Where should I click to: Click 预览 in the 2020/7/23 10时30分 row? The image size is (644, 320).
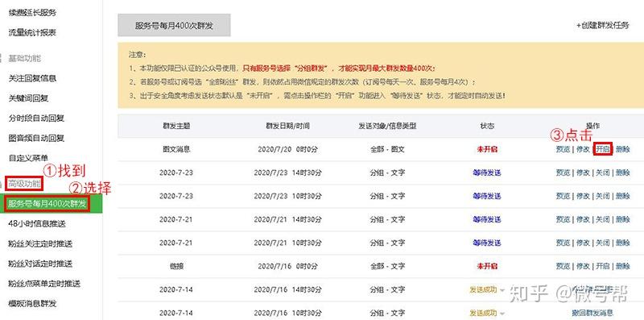pos(563,196)
